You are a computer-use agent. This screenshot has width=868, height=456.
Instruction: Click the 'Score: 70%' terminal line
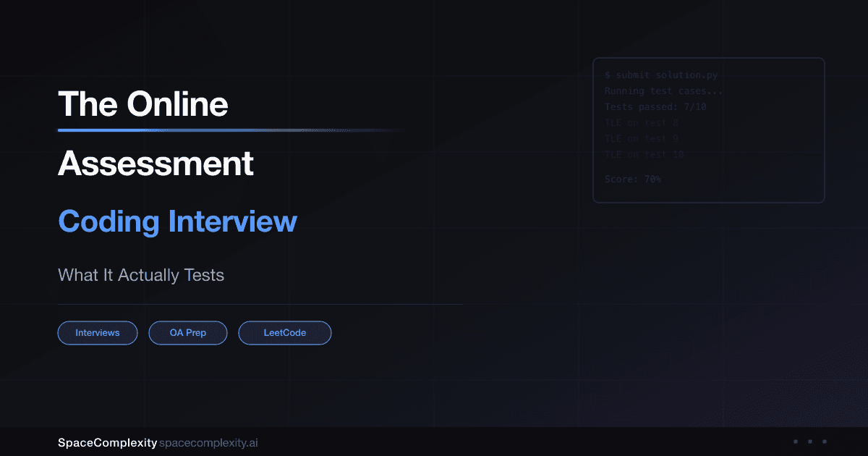click(x=633, y=179)
